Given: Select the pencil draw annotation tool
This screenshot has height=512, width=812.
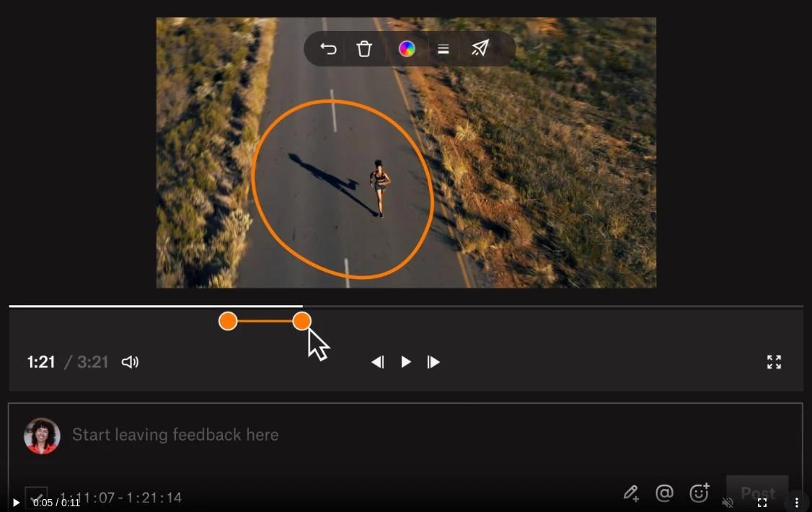Looking at the screenshot, I should tap(631, 493).
